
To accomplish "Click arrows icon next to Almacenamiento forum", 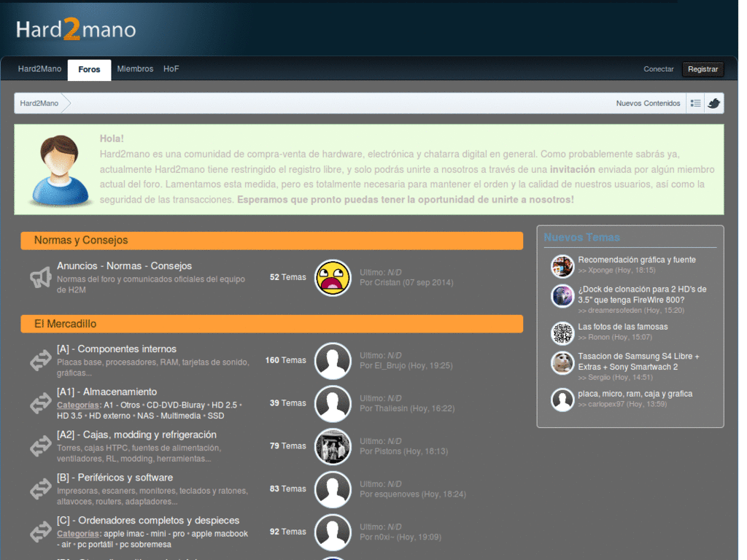I will (x=41, y=403).
